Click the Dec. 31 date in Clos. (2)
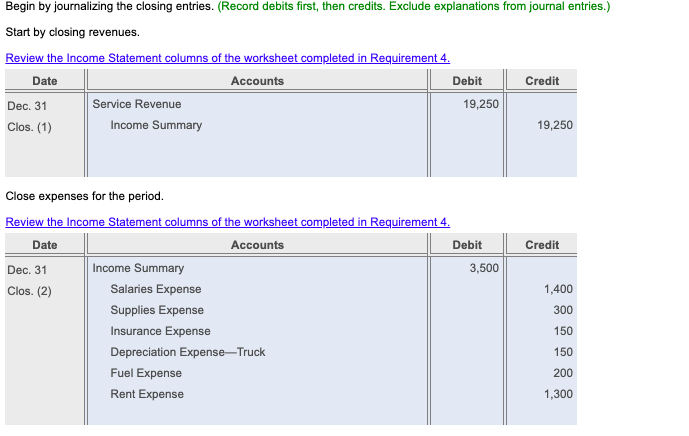Image resolution: width=689 pixels, height=436 pixels. [x=27, y=270]
